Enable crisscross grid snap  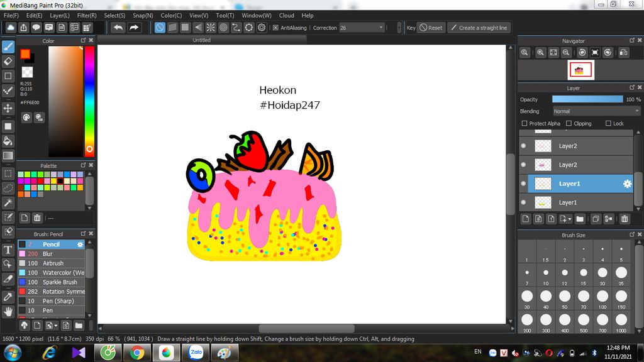click(186, 28)
